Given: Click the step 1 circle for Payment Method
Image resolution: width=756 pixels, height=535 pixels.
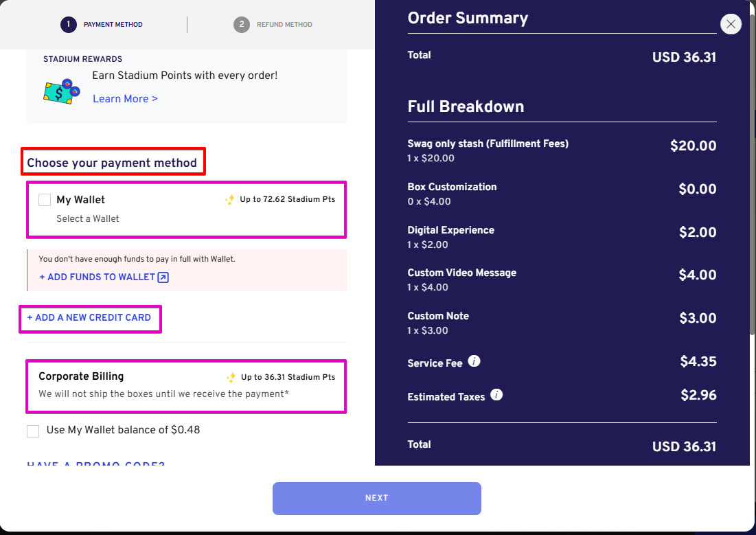Looking at the screenshot, I should tap(69, 25).
